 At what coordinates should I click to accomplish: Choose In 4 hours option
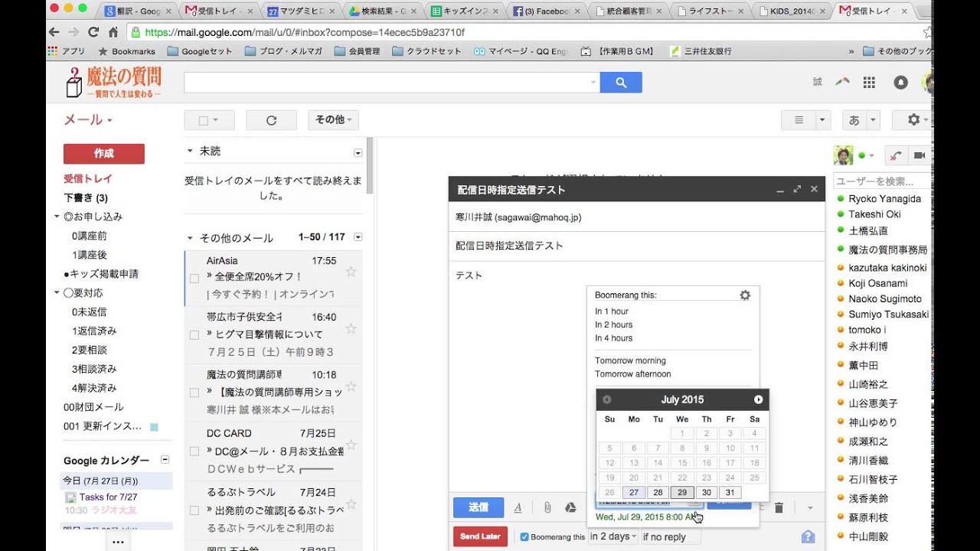click(614, 338)
